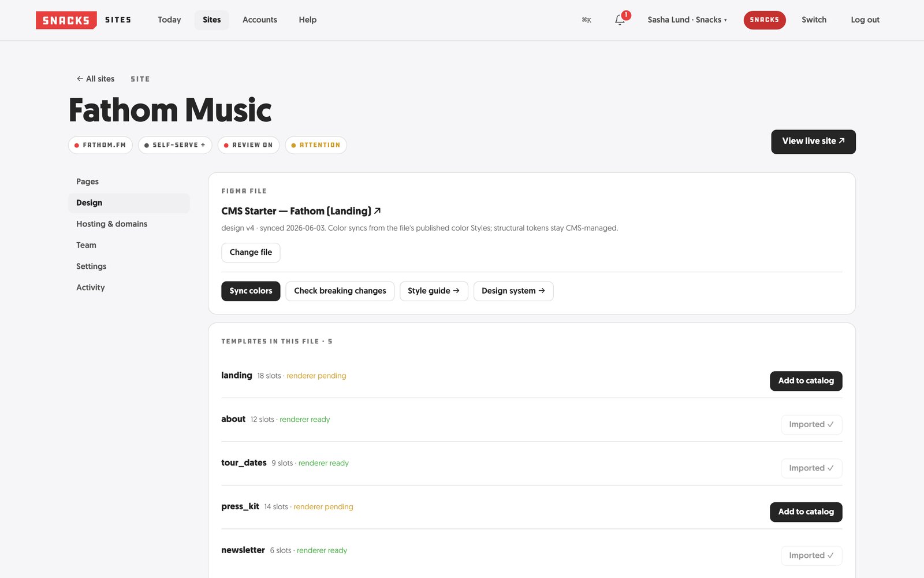Click Change file button
Viewport: 924px width, 578px height.
pos(251,253)
